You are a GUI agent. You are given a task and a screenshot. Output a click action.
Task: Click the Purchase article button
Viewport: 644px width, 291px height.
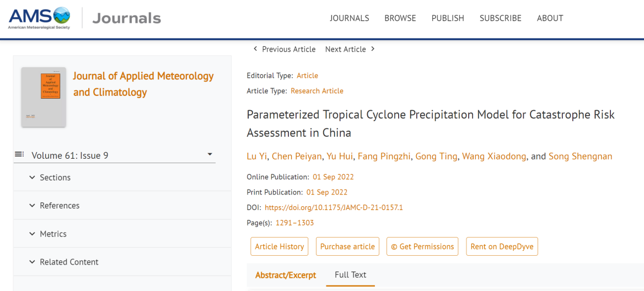pyautogui.click(x=347, y=246)
